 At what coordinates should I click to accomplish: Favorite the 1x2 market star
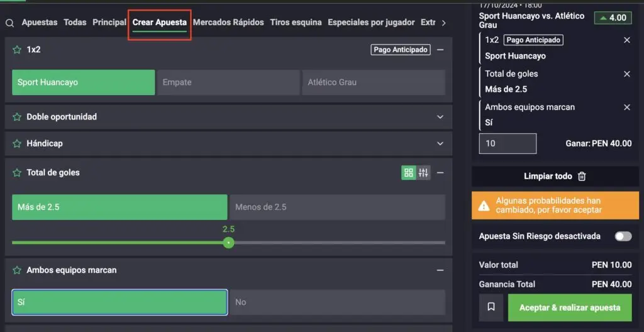click(17, 50)
